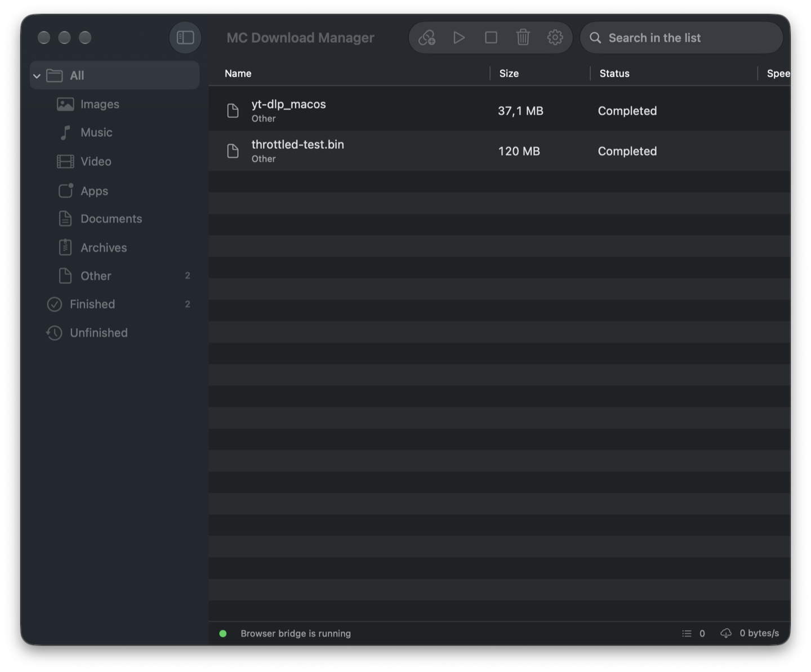
Task: Start download with the play button
Action: click(x=459, y=38)
